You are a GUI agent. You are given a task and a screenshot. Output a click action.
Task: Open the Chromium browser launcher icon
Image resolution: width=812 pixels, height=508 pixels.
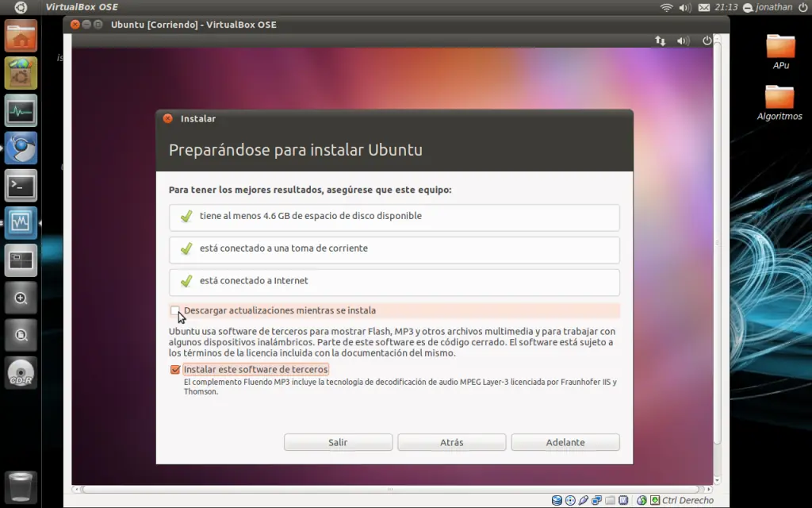[21, 148]
